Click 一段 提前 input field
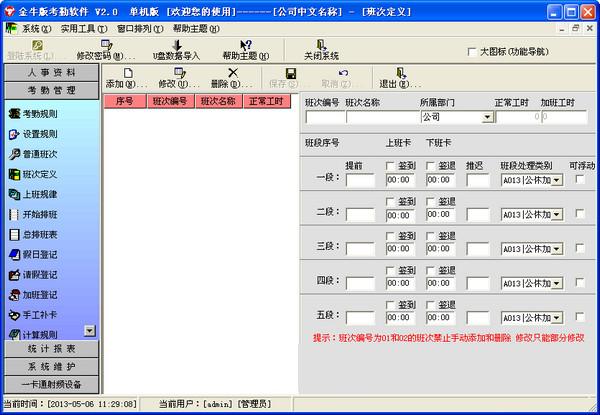Viewport: 600px width, 415px height. (x=360, y=180)
